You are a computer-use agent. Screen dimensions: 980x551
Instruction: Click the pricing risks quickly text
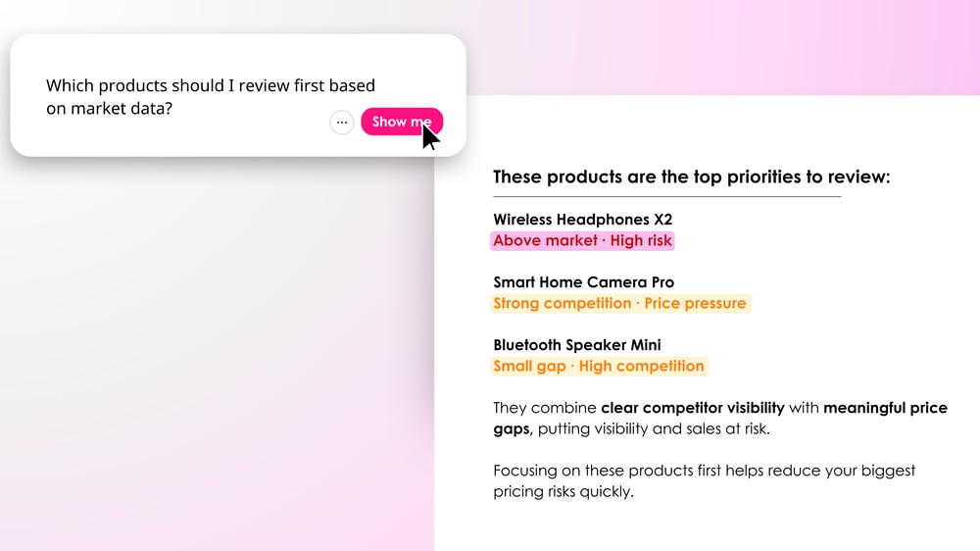click(563, 492)
